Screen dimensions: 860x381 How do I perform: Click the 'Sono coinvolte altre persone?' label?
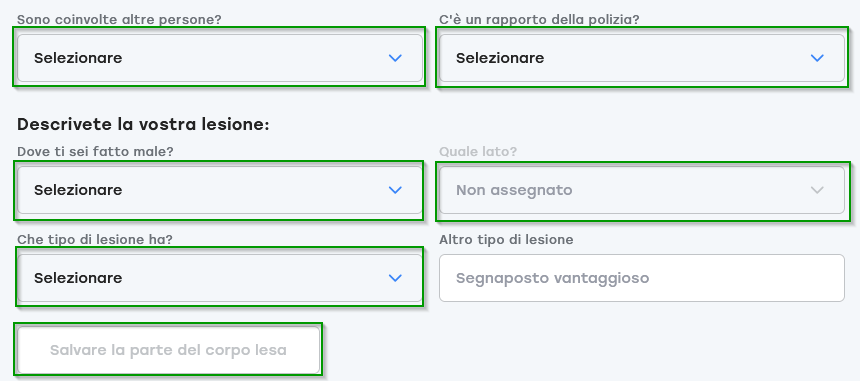point(119,20)
